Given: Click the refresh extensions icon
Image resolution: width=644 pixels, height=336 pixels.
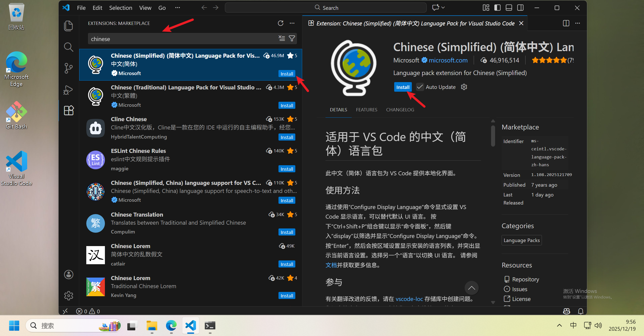Looking at the screenshot, I should [x=280, y=23].
